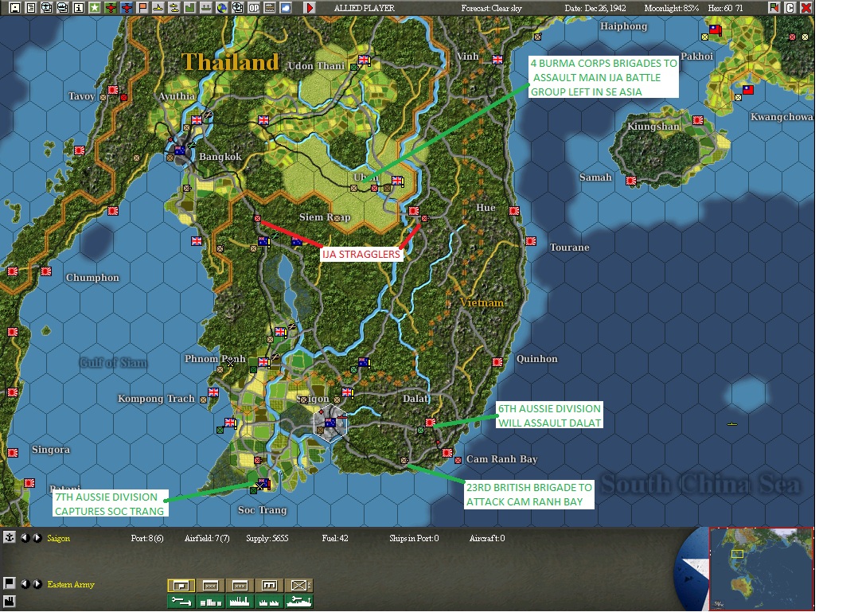Select the British unit at Kompong Trach
Screen dimensions: 858x616
tap(213, 392)
